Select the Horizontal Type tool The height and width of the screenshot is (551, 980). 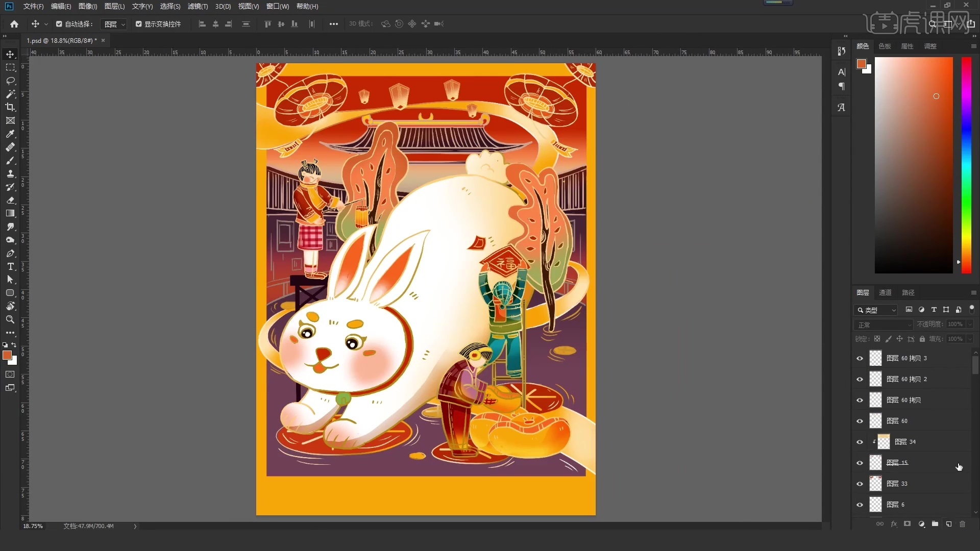click(x=10, y=266)
